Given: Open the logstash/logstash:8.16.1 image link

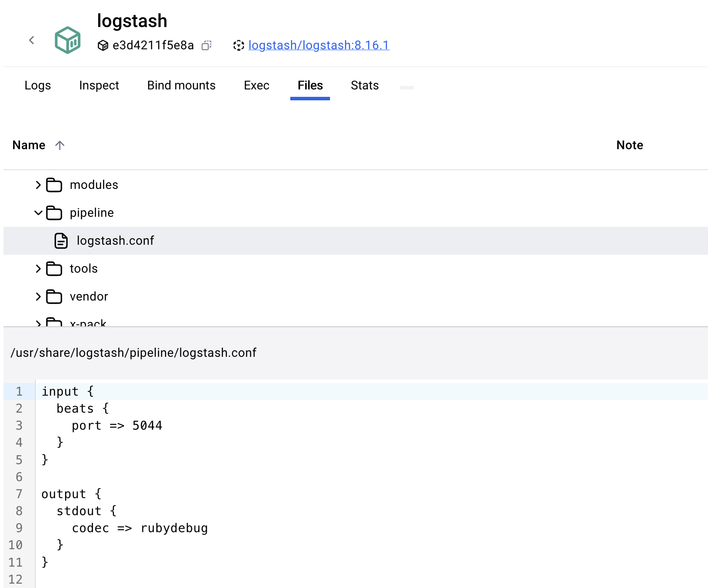Looking at the screenshot, I should coord(319,45).
